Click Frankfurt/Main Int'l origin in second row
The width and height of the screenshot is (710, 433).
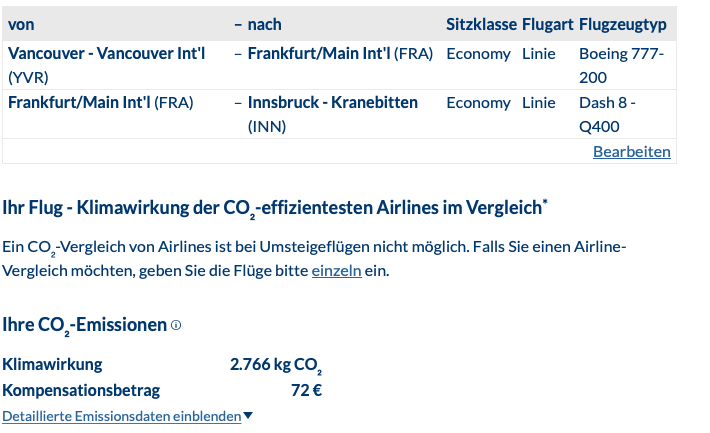101,103
